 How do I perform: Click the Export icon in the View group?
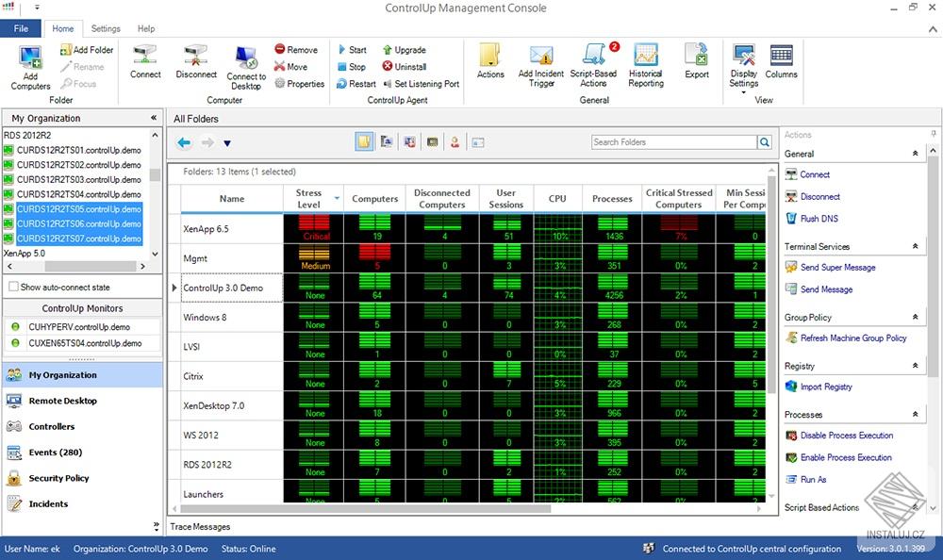click(696, 62)
